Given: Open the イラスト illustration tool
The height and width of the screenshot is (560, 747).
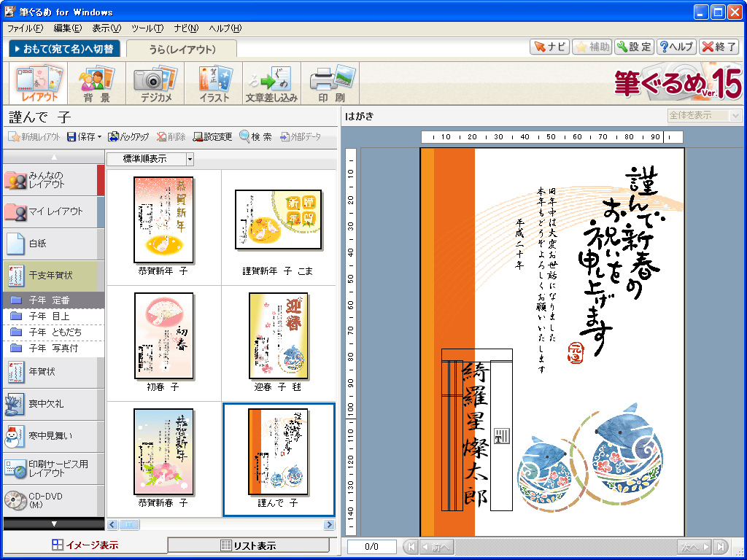Looking at the screenshot, I should point(214,84).
